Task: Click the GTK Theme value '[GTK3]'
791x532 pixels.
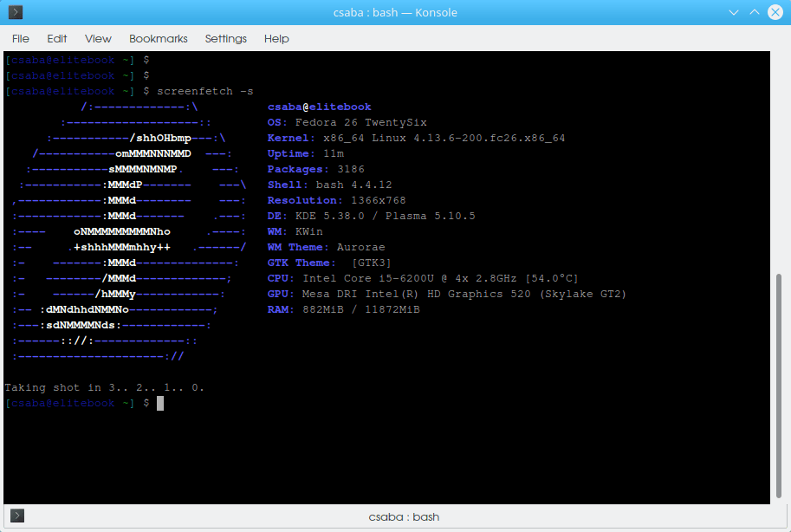Action: tap(372, 263)
